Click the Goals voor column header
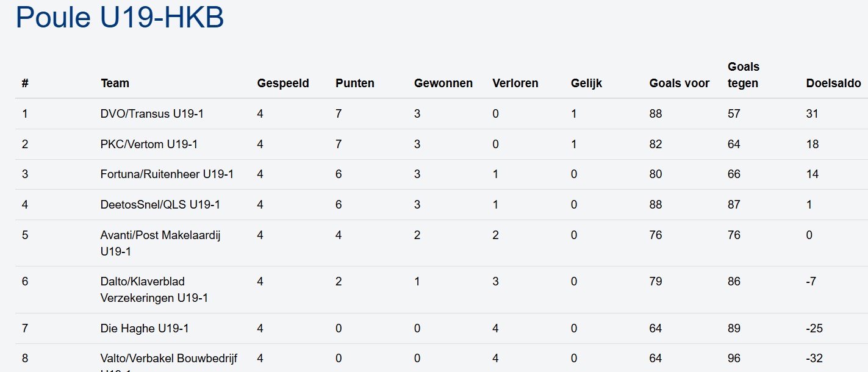This screenshot has width=868, height=372. point(680,84)
